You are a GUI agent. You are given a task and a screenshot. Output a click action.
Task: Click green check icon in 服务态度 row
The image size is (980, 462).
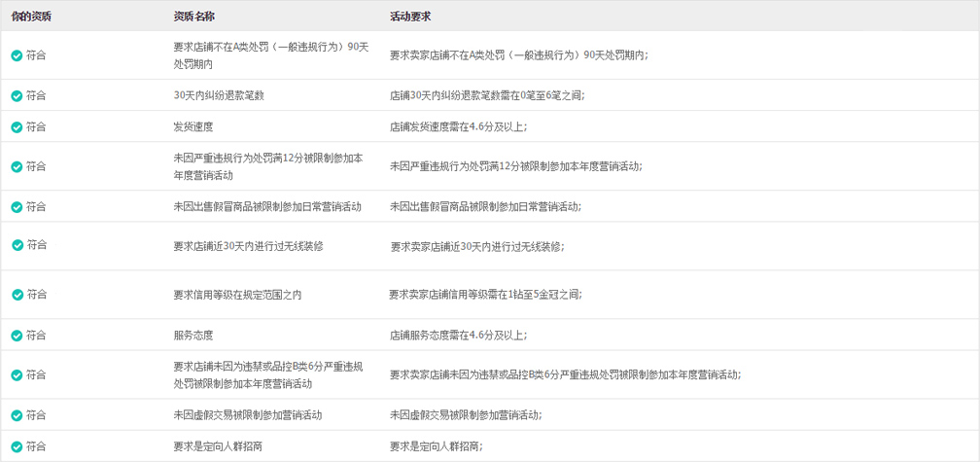[x=17, y=336]
